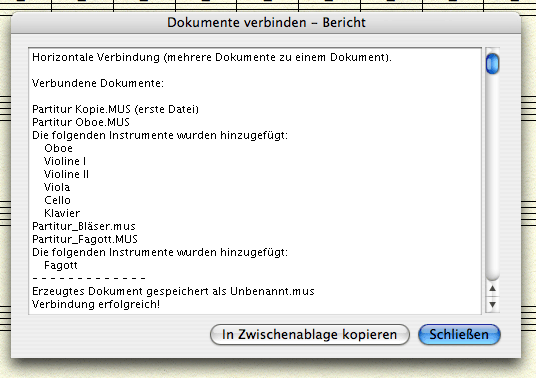The height and width of the screenshot is (378, 536).
Task: Click the Viola entry in report
Action: click(x=57, y=187)
